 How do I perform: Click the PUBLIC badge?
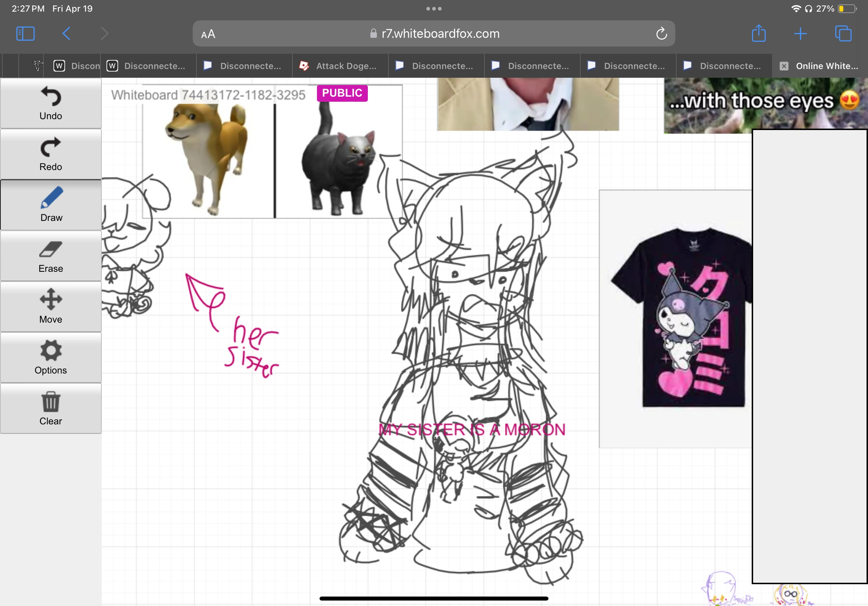point(342,93)
